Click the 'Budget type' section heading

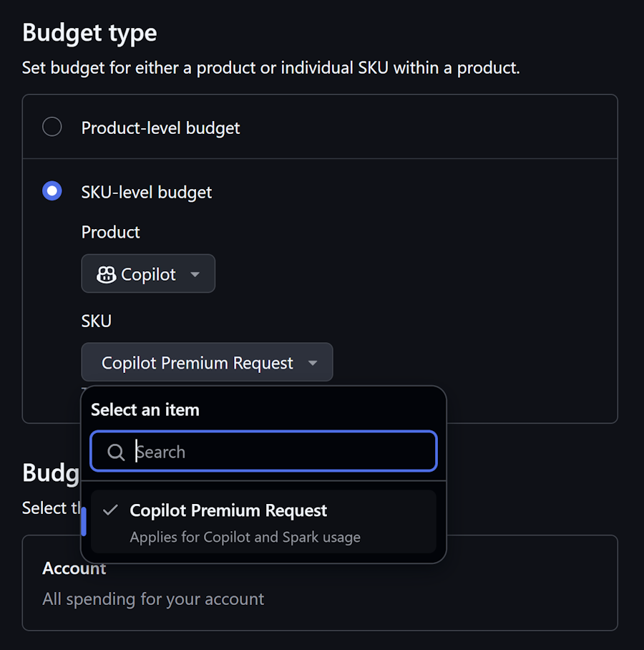89,33
